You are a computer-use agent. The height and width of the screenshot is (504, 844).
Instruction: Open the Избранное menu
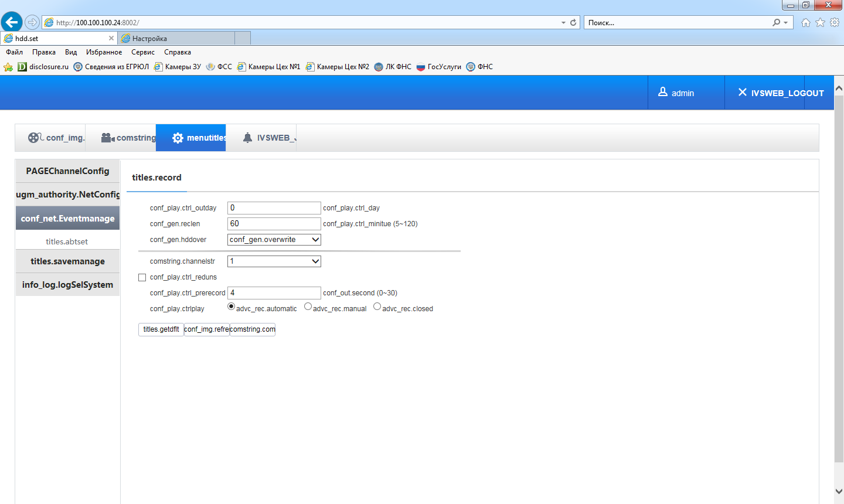104,52
